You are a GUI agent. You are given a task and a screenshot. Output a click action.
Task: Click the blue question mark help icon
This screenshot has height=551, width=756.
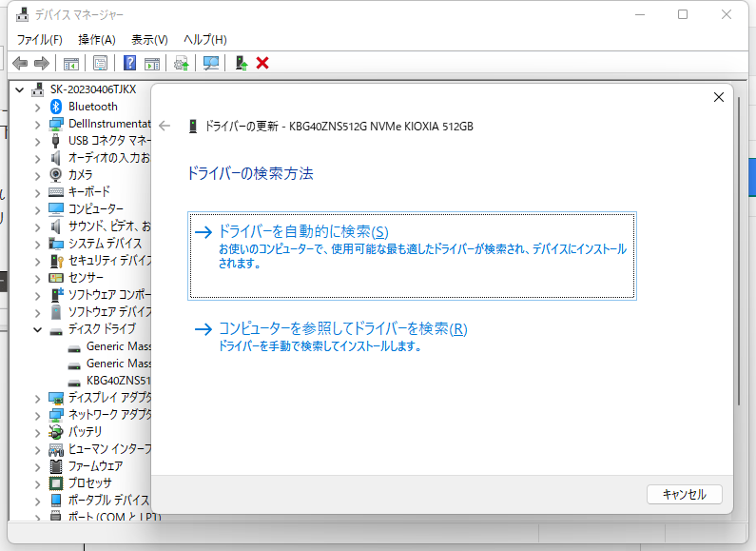click(130, 63)
